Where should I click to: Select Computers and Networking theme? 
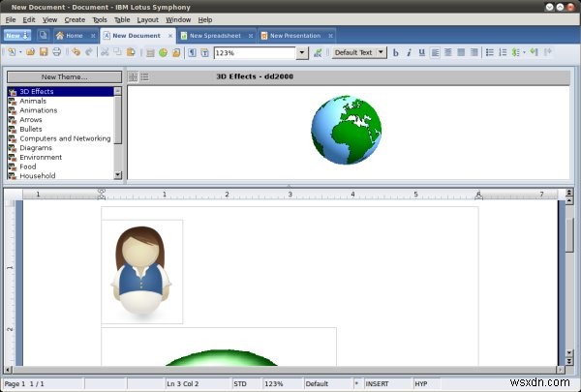tap(61, 138)
